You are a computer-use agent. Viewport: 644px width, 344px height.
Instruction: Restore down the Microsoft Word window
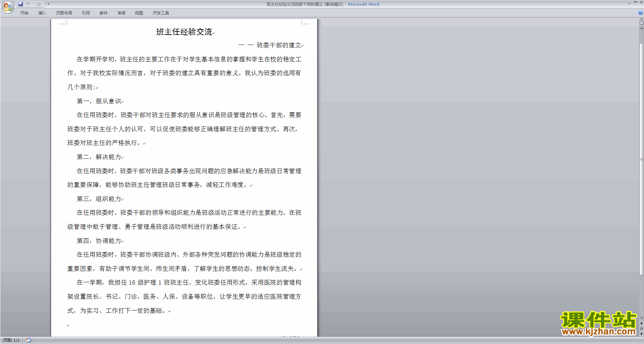point(635,3)
